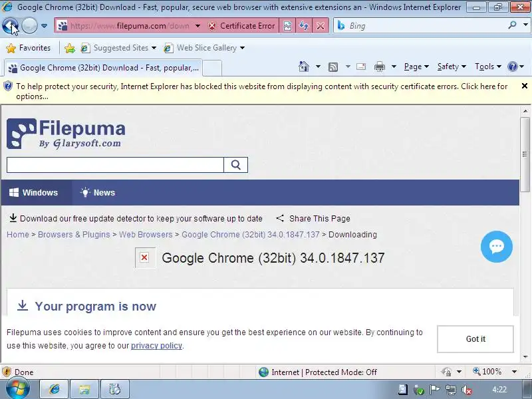The image size is (532, 399).
Task: Stop loading with the red X icon
Action: click(321, 26)
